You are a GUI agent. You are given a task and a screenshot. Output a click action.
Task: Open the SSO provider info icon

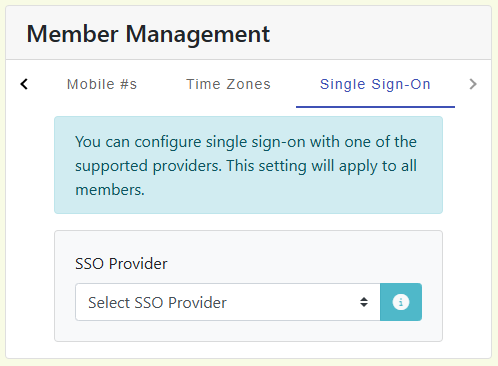[x=401, y=302]
